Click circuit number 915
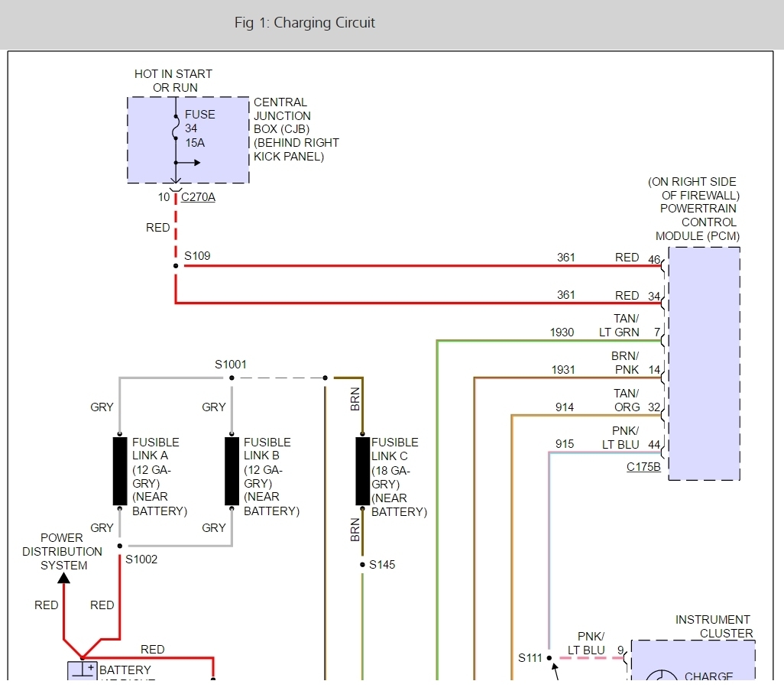The width and height of the screenshot is (784, 694). pos(565,444)
